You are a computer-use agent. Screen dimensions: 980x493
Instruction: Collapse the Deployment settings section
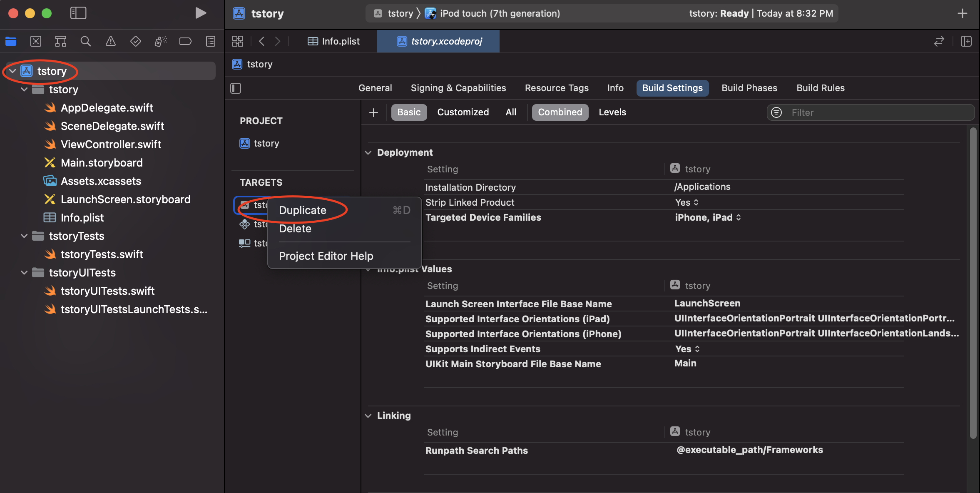tap(368, 152)
